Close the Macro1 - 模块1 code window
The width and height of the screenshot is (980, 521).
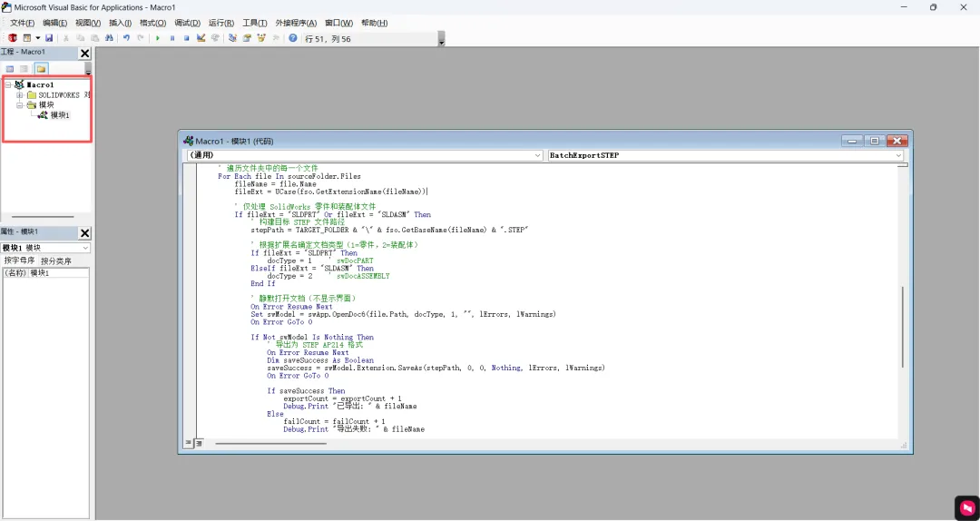pyautogui.click(x=897, y=142)
